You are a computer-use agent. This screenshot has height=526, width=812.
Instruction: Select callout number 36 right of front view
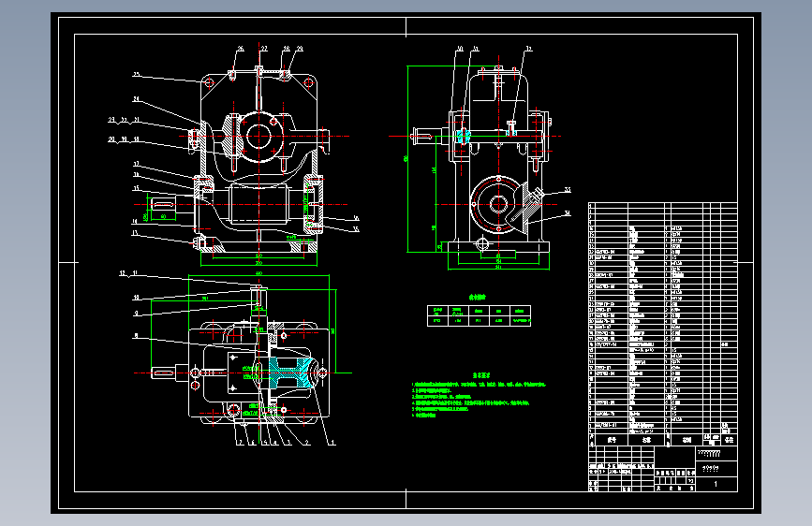point(356,218)
